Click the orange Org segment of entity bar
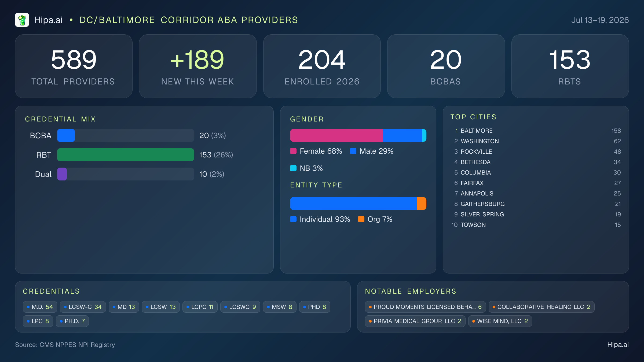The image size is (644, 362). [x=422, y=204]
